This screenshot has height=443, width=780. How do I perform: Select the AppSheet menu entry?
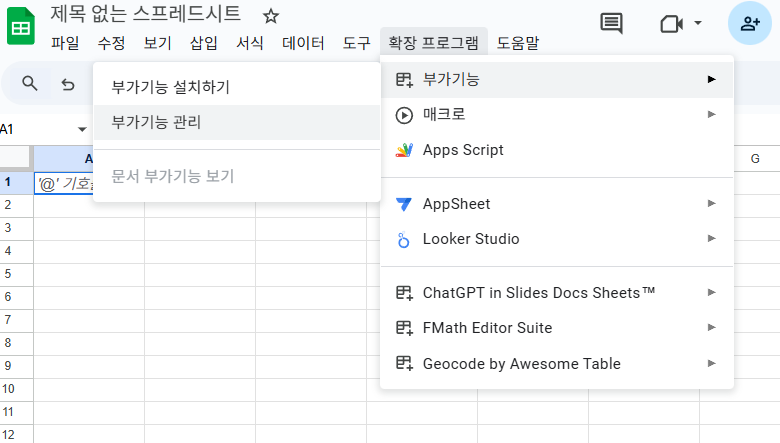(557, 204)
